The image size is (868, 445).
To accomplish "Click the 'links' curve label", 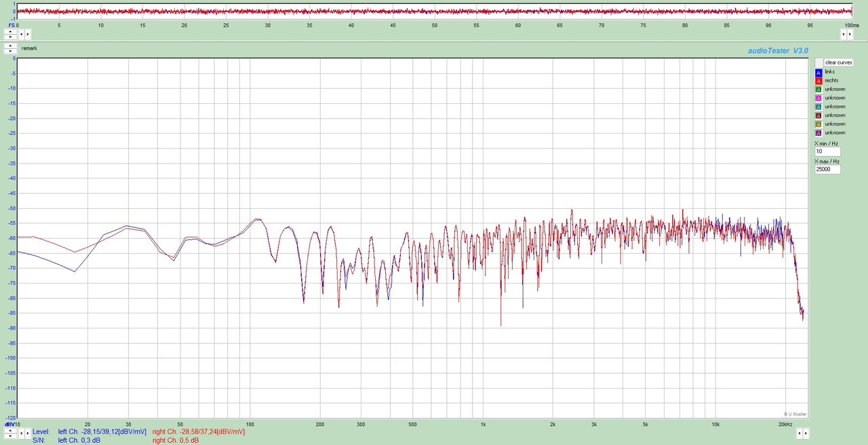I will (830, 72).
